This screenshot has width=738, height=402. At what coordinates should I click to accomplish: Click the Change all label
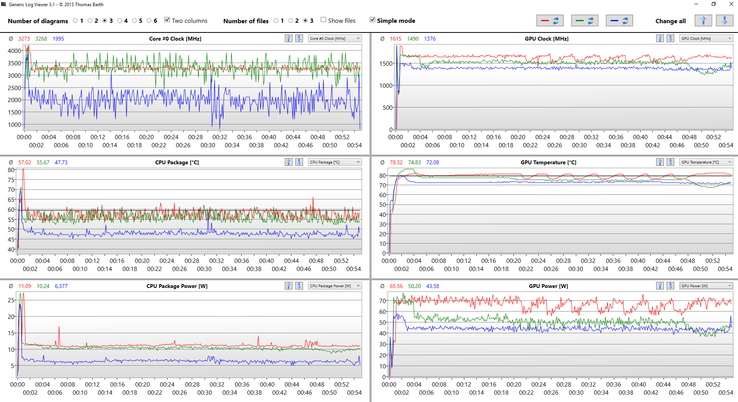pyautogui.click(x=670, y=21)
